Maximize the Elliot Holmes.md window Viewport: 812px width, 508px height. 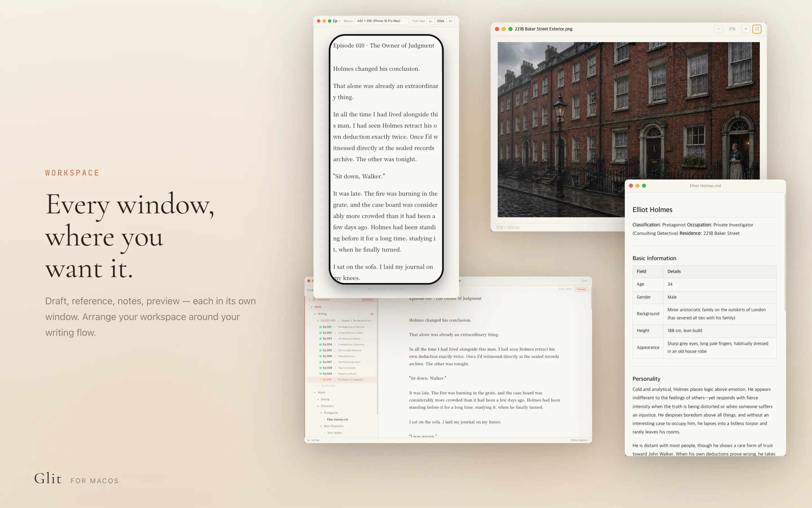[644, 186]
